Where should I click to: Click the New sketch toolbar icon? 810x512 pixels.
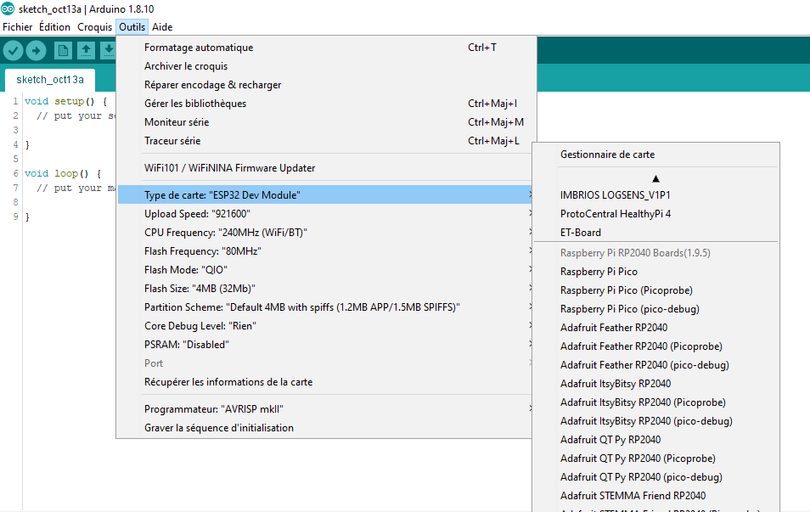[63, 50]
